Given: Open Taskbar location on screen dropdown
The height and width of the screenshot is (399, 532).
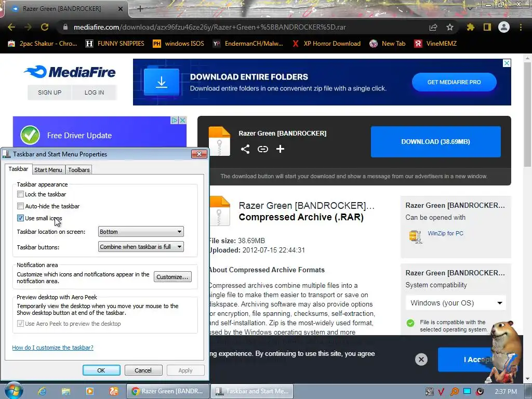Looking at the screenshot, I should point(141,232).
